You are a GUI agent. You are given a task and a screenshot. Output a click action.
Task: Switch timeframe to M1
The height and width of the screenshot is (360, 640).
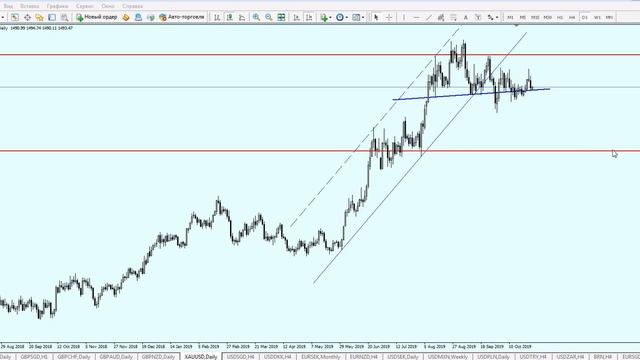click(x=510, y=17)
